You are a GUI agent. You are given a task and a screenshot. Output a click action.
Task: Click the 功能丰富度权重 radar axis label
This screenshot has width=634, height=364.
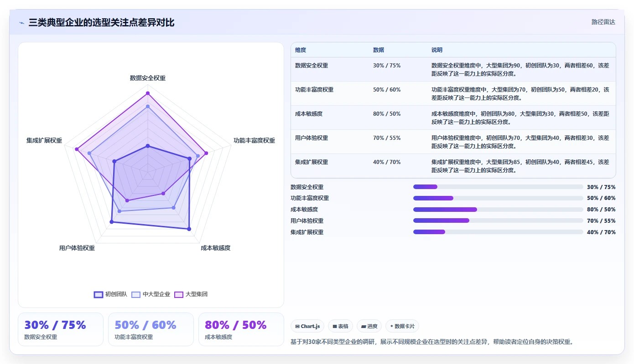[x=254, y=141]
